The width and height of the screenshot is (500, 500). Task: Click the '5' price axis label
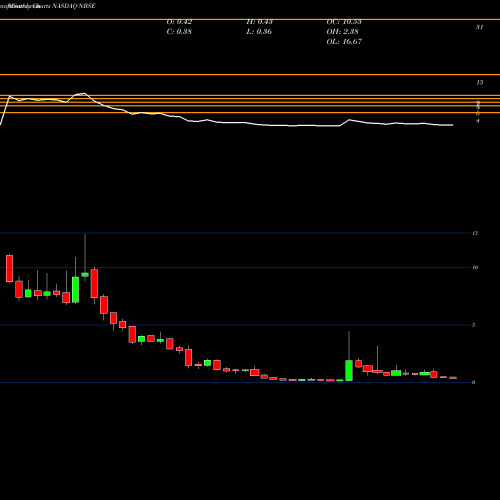click(474, 325)
